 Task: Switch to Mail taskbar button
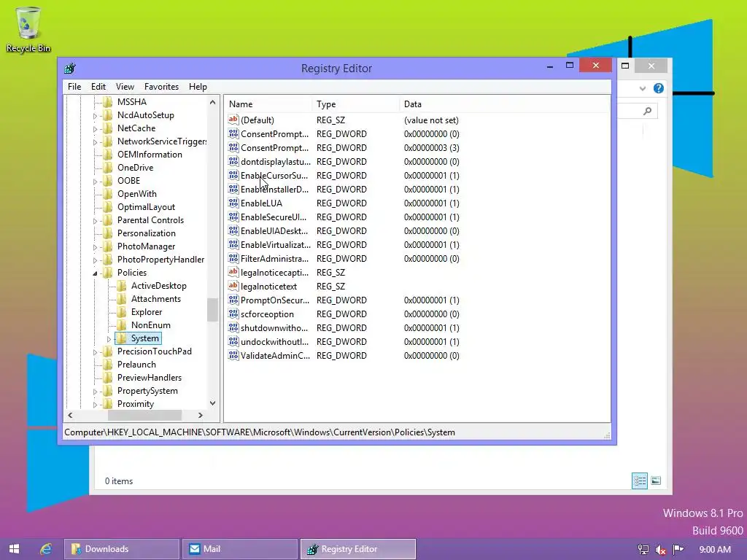(239, 548)
